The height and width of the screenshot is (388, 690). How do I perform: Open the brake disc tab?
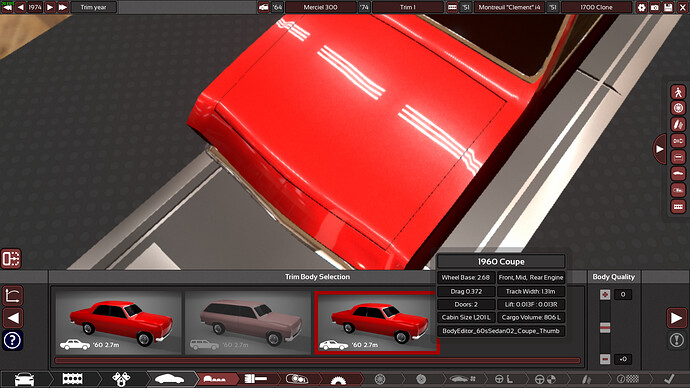coord(421,379)
